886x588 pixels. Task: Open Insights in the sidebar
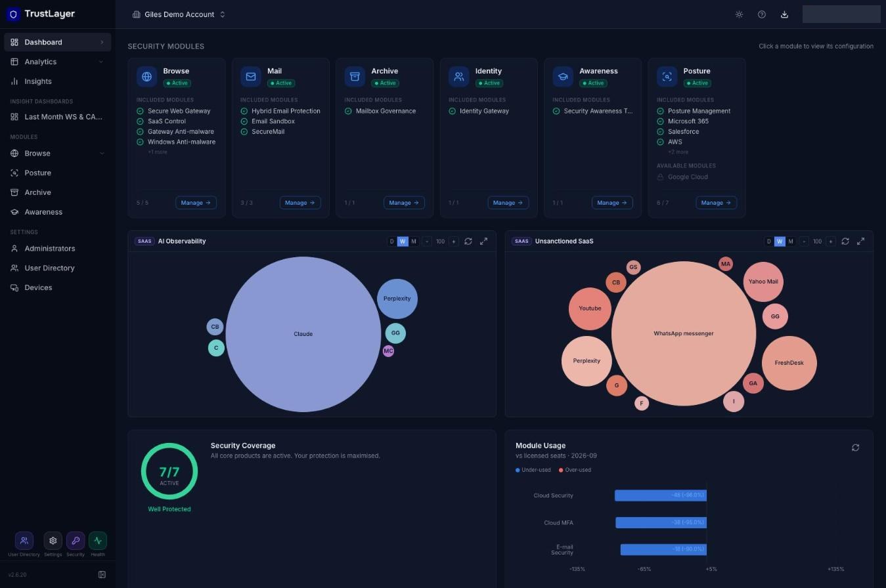tap(58, 81)
